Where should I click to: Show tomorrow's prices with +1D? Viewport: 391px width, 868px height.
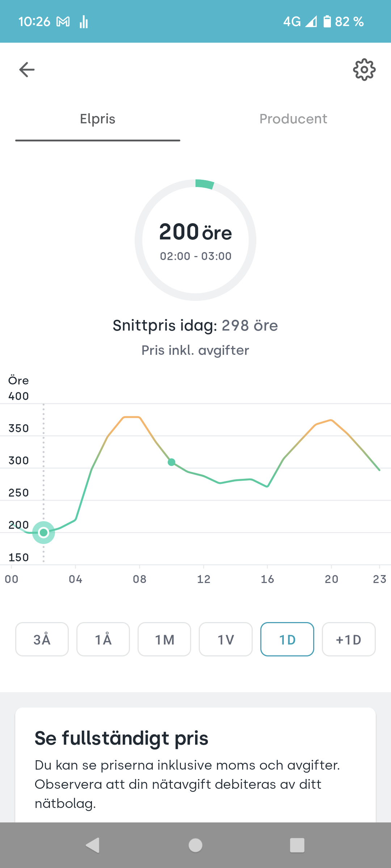pyautogui.click(x=348, y=639)
